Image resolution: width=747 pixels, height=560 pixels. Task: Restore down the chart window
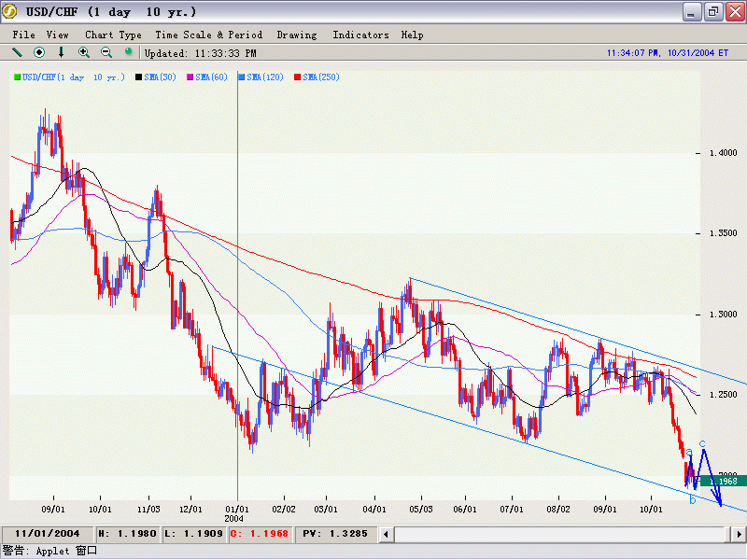pyautogui.click(x=712, y=12)
